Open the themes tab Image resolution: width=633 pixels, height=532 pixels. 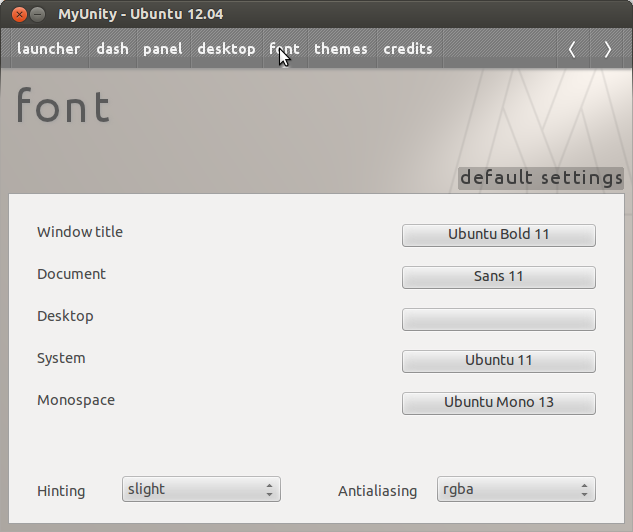point(340,49)
